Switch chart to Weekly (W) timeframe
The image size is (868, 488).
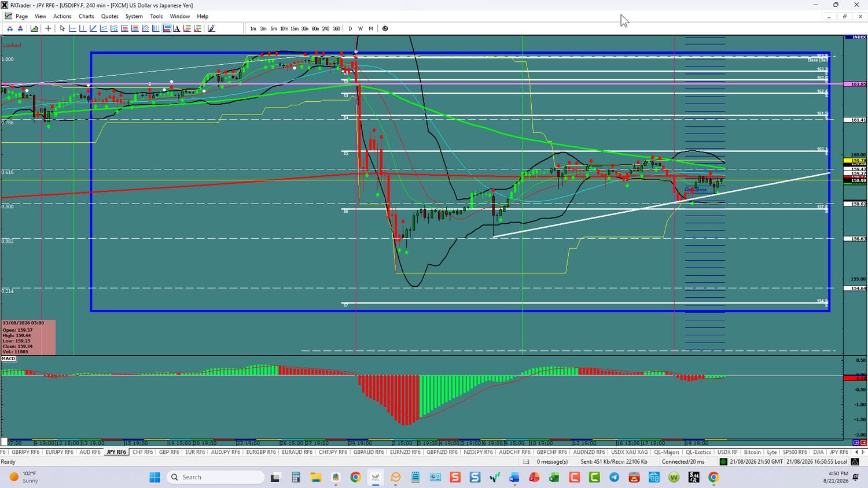[361, 28]
